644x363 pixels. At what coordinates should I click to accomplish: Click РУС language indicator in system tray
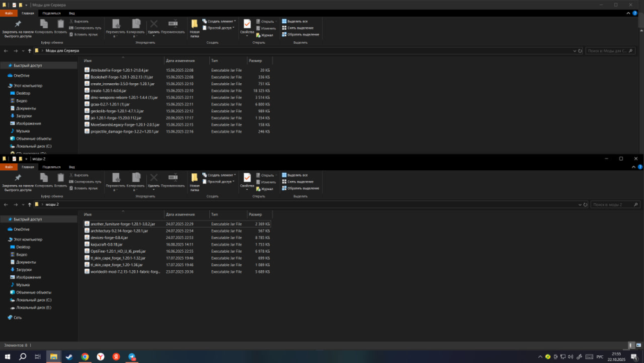[x=600, y=357]
